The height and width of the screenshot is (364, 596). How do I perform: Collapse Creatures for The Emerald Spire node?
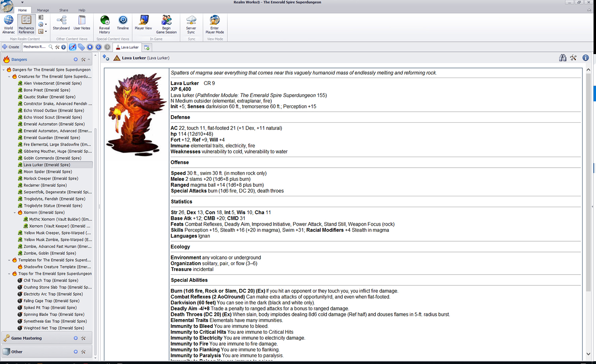(x=9, y=77)
